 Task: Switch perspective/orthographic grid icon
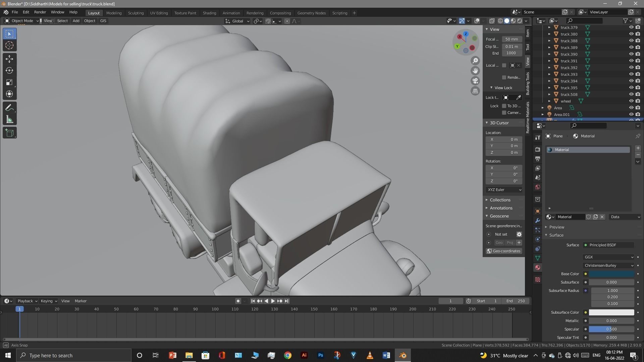pos(475,91)
